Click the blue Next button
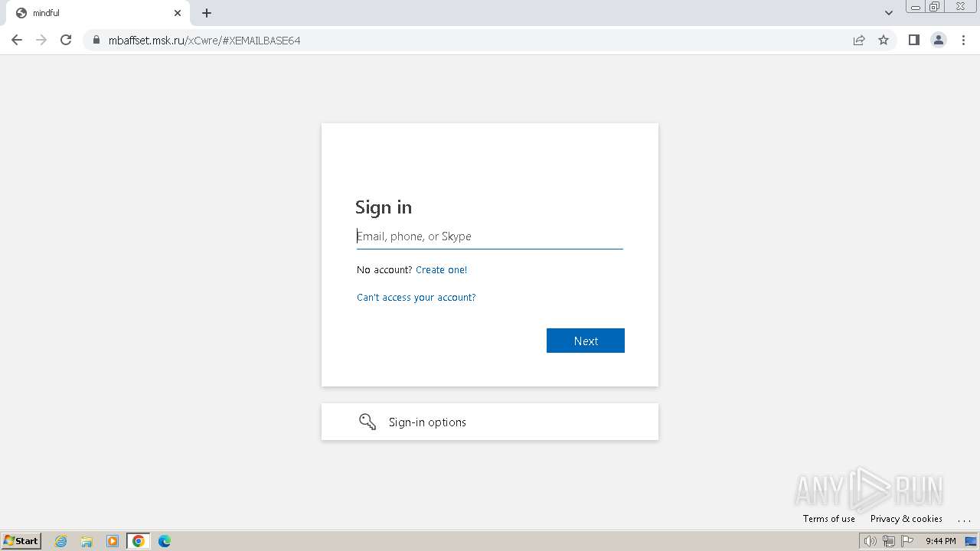The width and height of the screenshot is (980, 551). (x=586, y=341)
